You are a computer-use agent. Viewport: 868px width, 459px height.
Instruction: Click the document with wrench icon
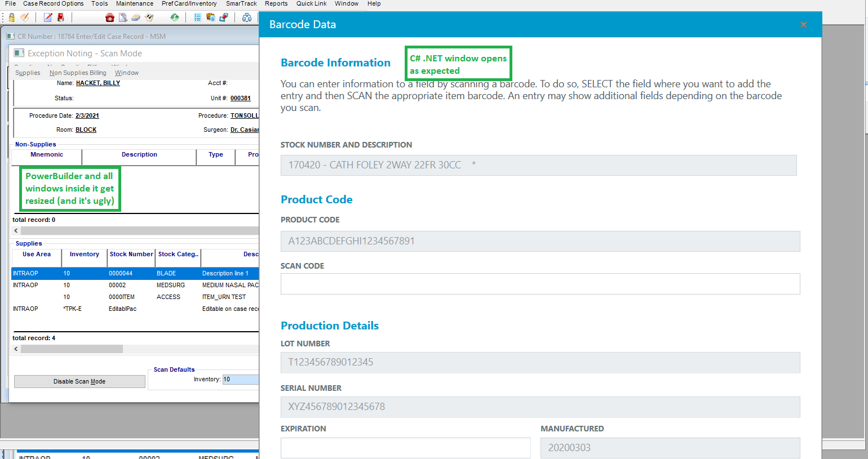tap(123, 17)
